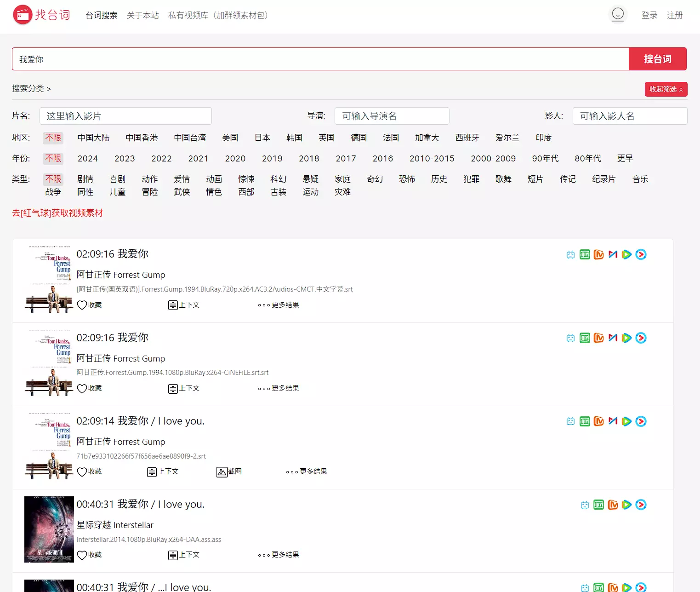Choose 科幻 genre filter
Viewport: 700px width, 592px height.
pos(278,179)
